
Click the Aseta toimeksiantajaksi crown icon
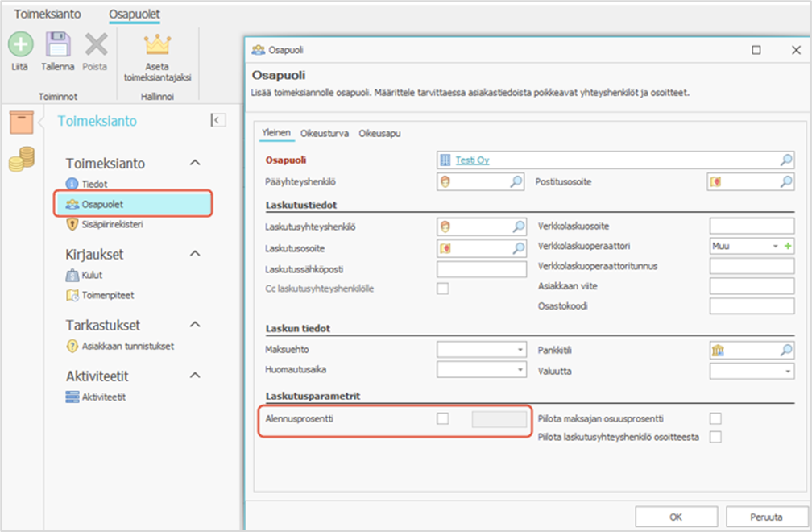157,44
